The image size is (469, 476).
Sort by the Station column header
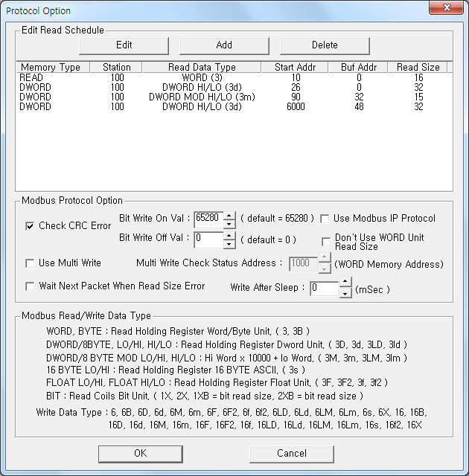[x=116, y=67]
